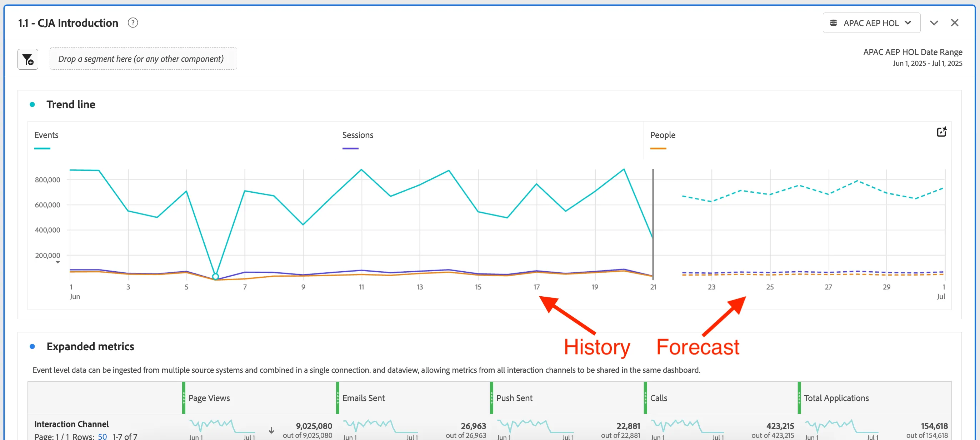Collapse the panel with the chevron arrow
Viewport: 980px width, 440px height.
pyautogui.click(x=934, y=23)
